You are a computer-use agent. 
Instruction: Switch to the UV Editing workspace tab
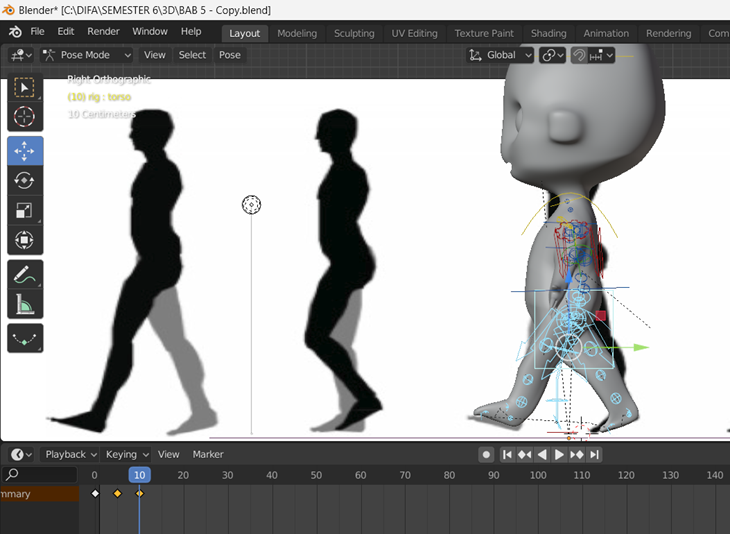pyautogui.click(x=414, y=34)
